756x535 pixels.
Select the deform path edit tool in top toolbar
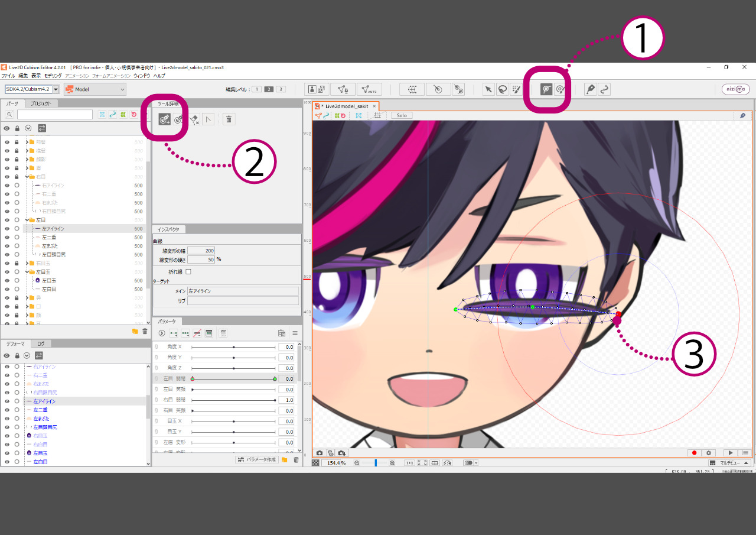[547, 89]
